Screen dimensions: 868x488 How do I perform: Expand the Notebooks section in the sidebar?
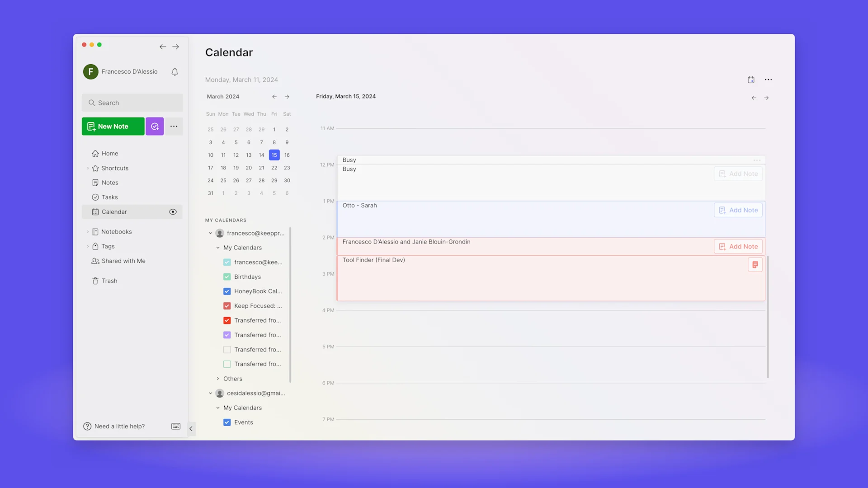88,232
